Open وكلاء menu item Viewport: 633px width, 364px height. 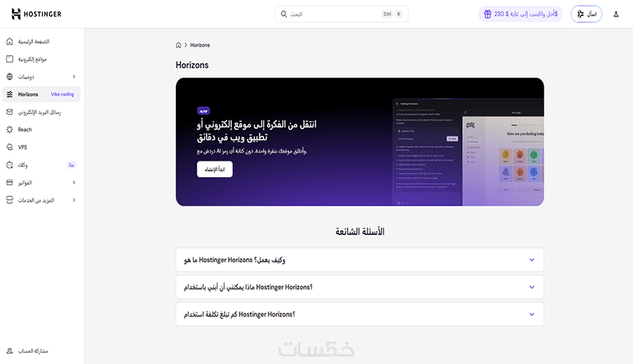click(23, 165)
